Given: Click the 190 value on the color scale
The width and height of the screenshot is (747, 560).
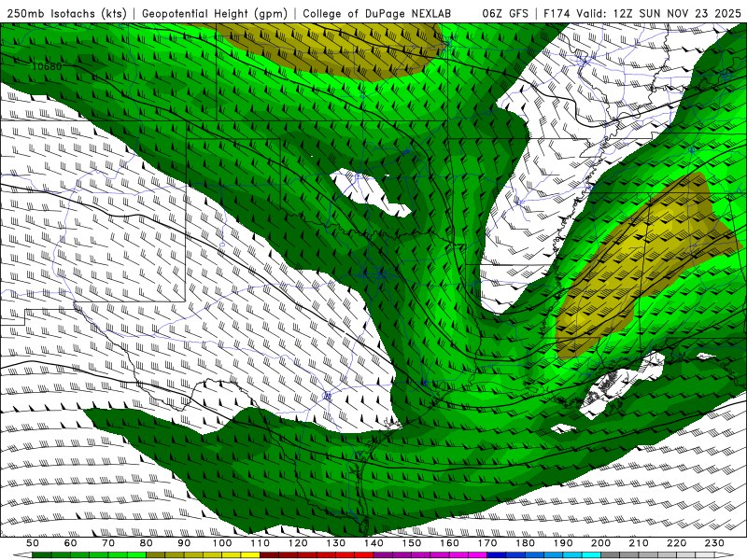Looking at the screenshot, I should (563, 543).
